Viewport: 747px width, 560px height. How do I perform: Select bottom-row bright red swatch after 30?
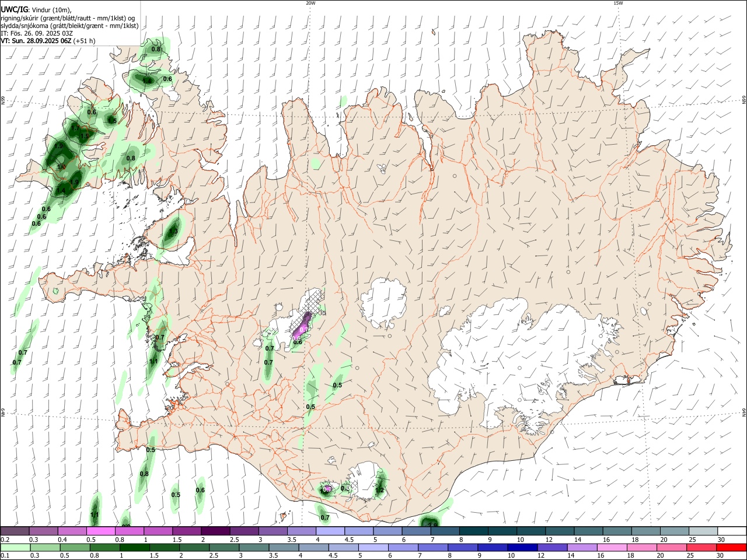[731, 547]
